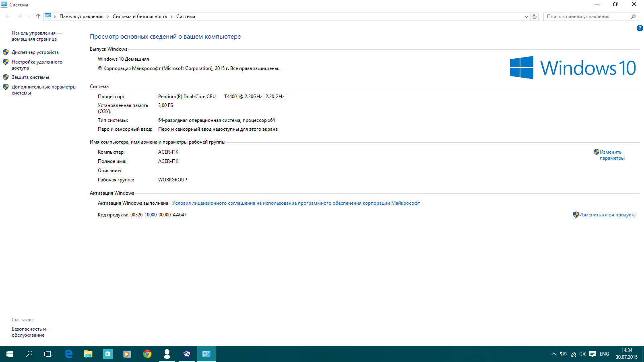The height and width of the screenshot is (362, 644).
Task: Open Защита системы link
Action: pyautogui.click(x=30, y=77)
